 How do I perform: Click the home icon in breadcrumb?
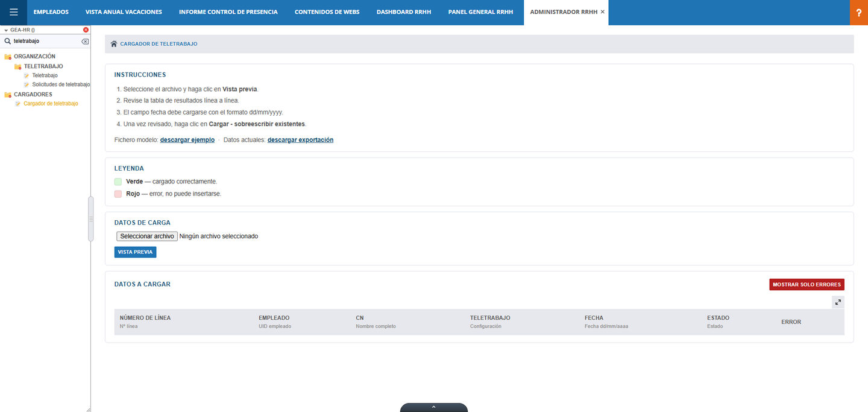[x=114, y=44]
